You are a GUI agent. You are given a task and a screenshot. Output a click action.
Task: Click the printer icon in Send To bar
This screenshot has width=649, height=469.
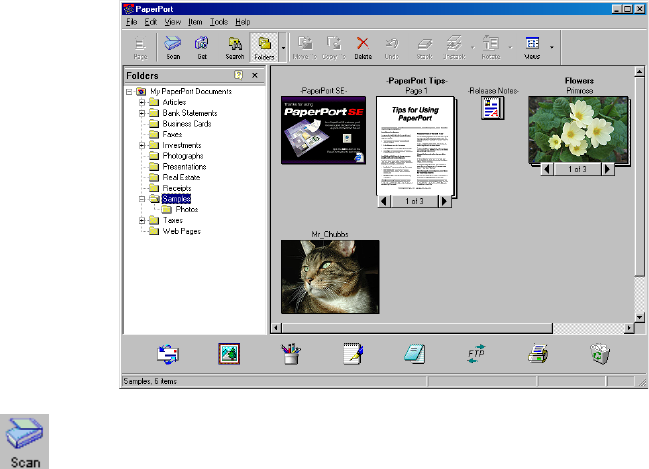[538, 352]
